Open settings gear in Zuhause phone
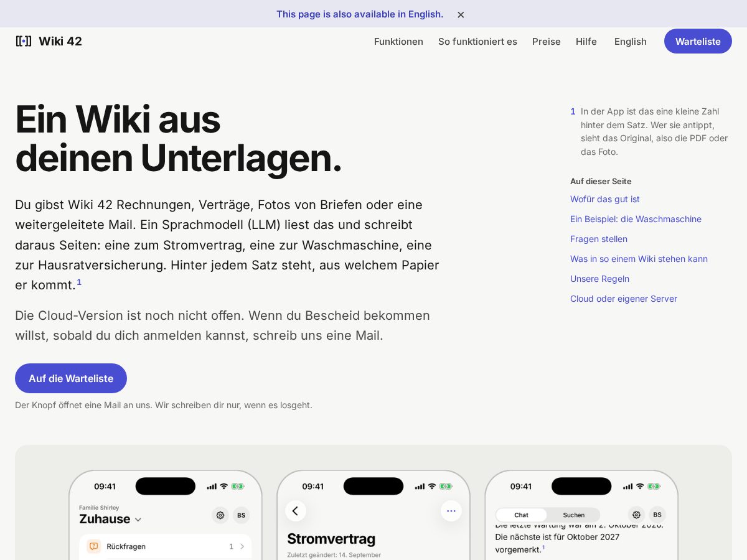 tap(220, 515)
